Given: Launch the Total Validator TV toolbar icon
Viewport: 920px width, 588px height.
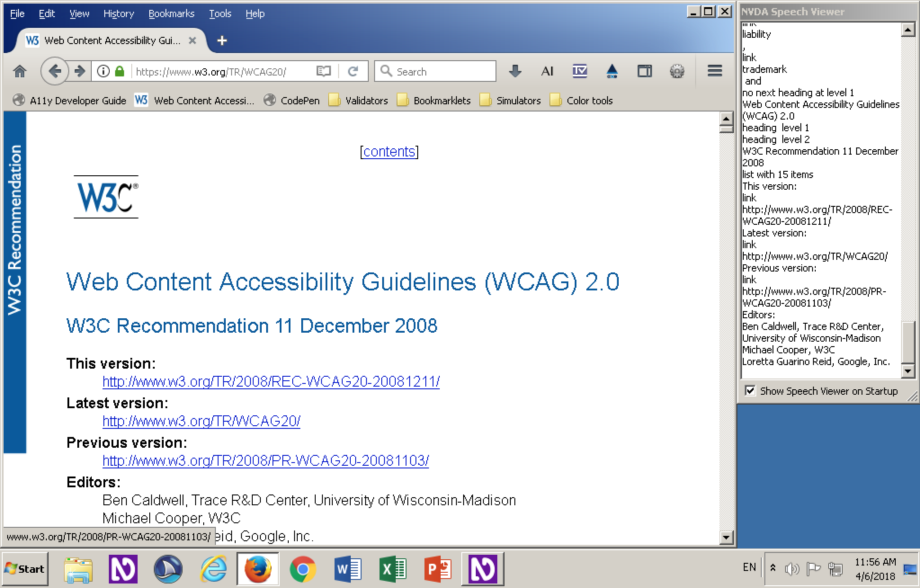Looking at the screenshot, I should click(580, 71).
